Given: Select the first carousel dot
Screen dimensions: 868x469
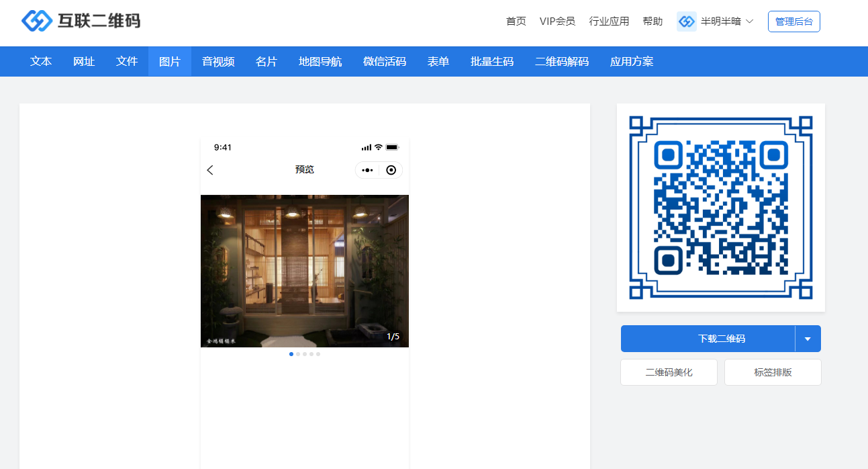Looking at the screenshot, I should (x=291, y=353).
